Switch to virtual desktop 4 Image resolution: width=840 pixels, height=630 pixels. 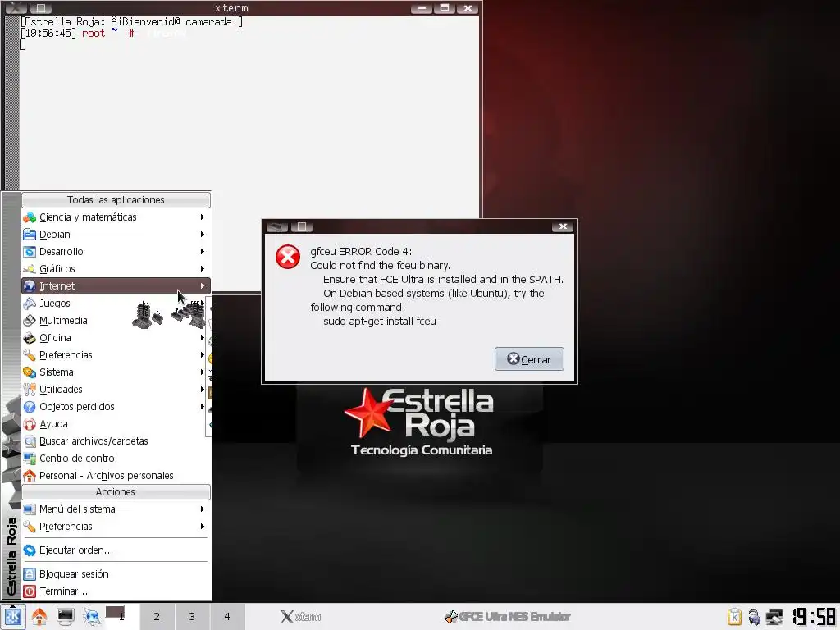228,617
